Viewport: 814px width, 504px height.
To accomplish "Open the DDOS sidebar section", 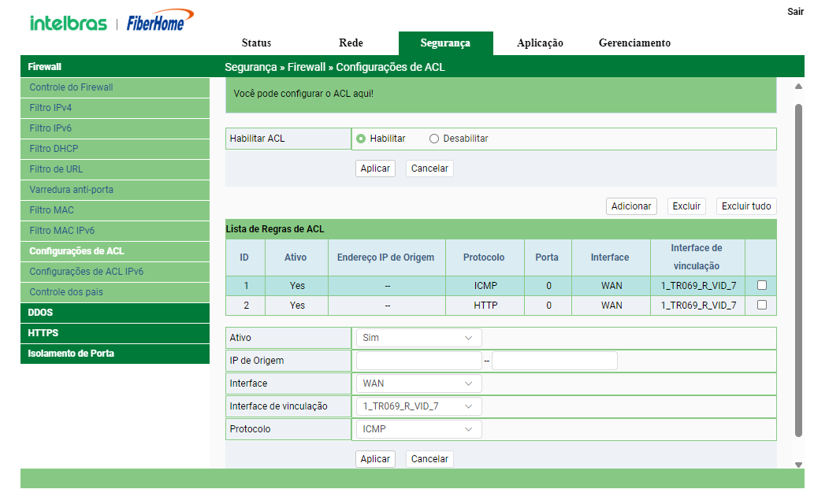I will [115, 313].
